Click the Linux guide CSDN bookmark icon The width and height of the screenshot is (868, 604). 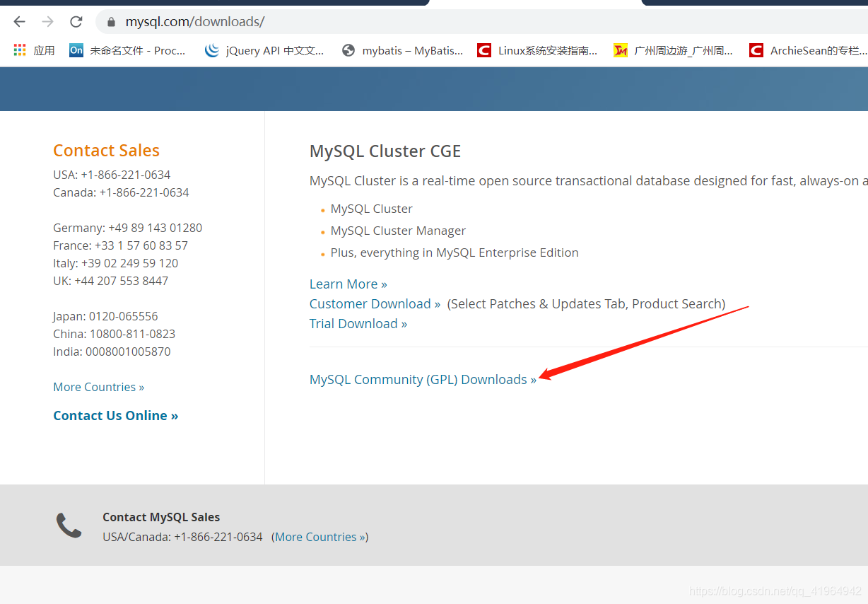click(x=484, y=50)
